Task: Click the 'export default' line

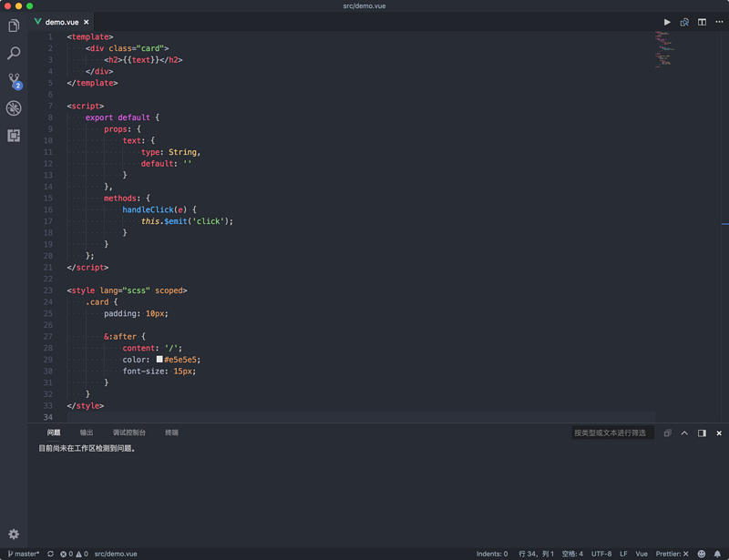Action: 122,117
